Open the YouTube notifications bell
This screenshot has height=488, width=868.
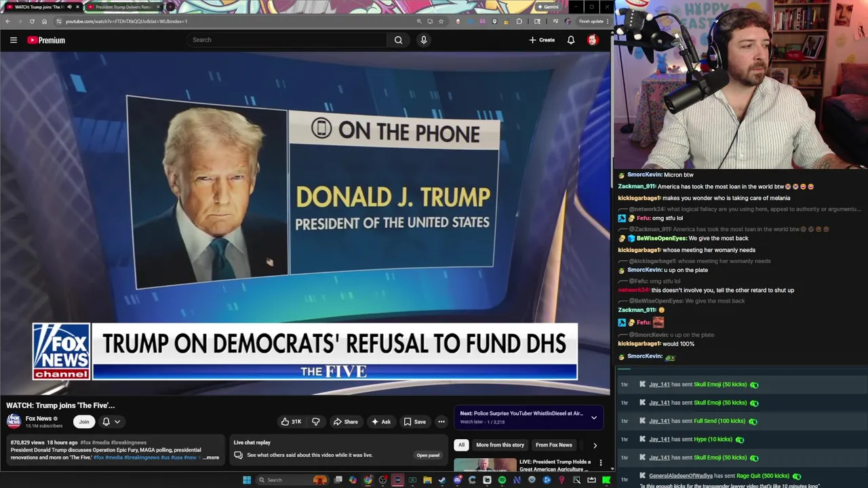[x=571, y=40]
